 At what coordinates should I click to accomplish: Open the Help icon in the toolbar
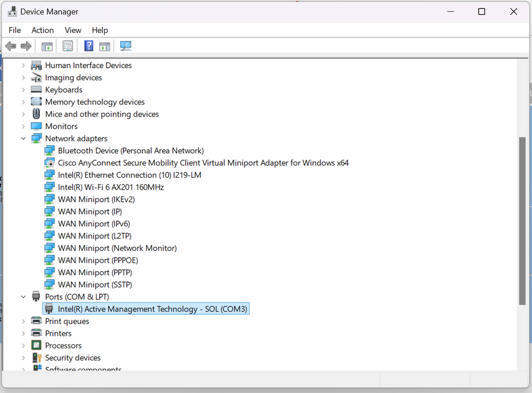click(88, 46)
